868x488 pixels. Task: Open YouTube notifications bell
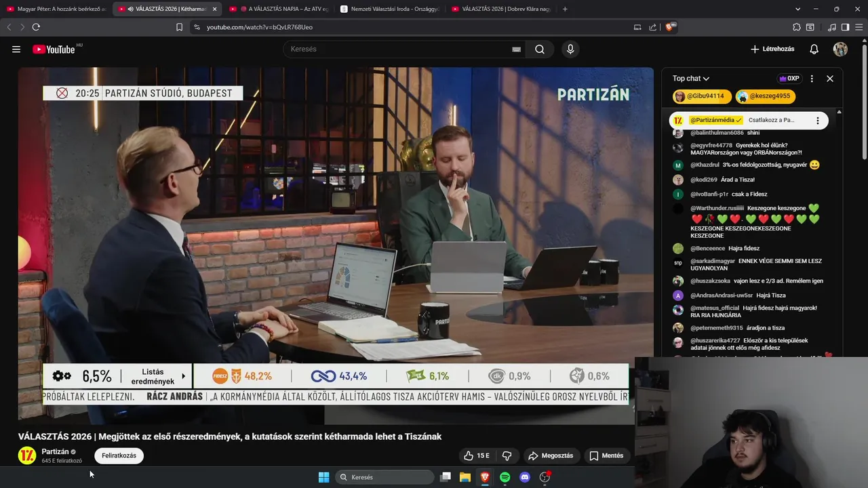point(814,49)
